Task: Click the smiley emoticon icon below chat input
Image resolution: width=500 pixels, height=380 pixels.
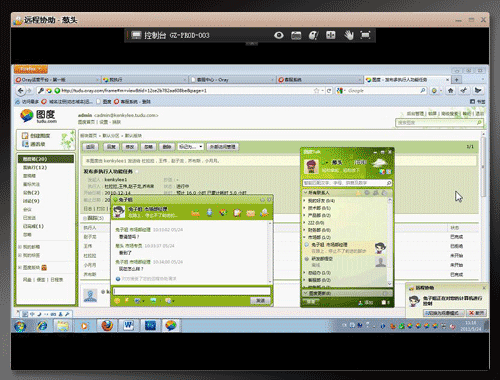Action: click(x=117, y=301)
